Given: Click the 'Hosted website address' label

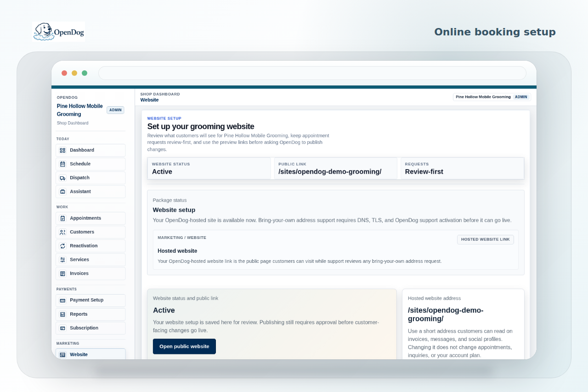Looking at the screenshot, I should coord(434,298).
